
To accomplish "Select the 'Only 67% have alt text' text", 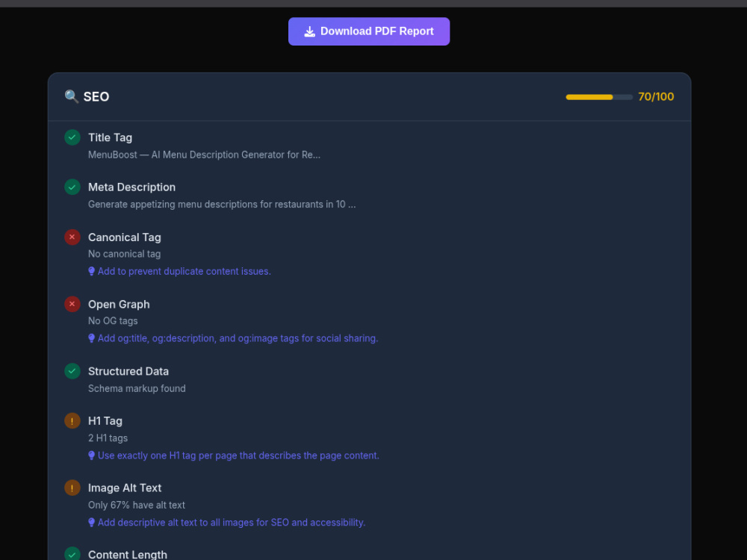I will point(136,505).
